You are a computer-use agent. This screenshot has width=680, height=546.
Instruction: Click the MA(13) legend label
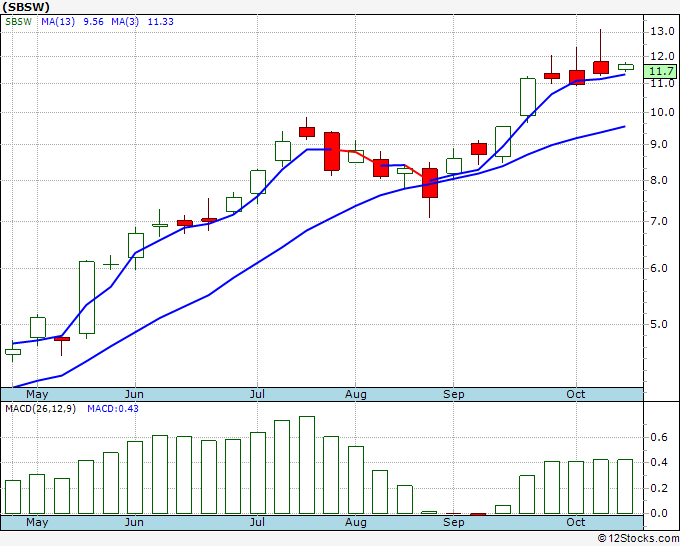58,22
